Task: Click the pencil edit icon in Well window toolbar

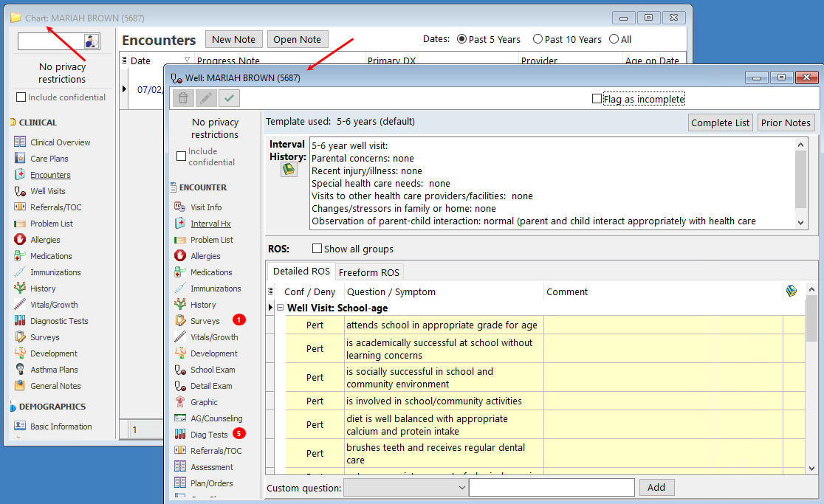Action: 206,98
